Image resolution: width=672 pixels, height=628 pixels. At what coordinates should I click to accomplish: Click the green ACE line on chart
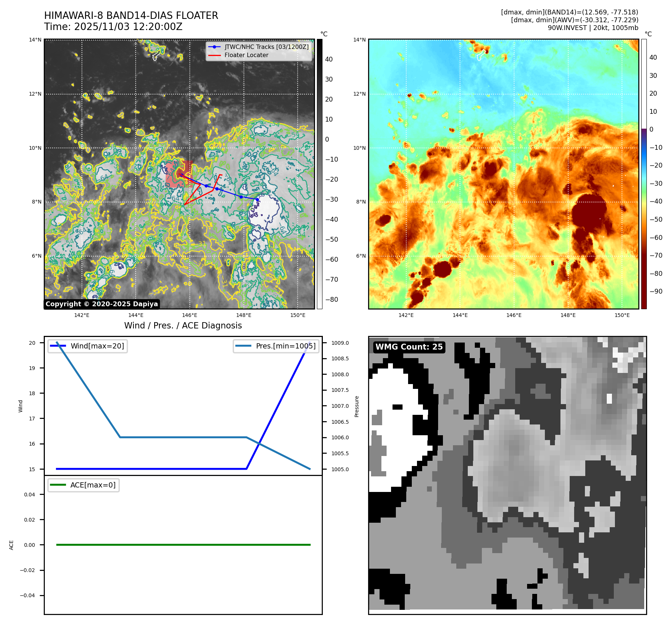(183, 545)
